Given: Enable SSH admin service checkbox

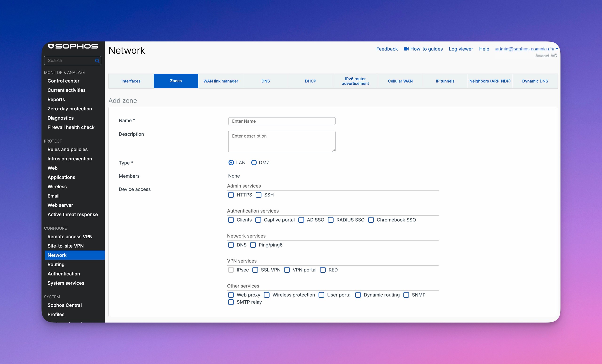Looking at the screenshot, I should 258,195.
